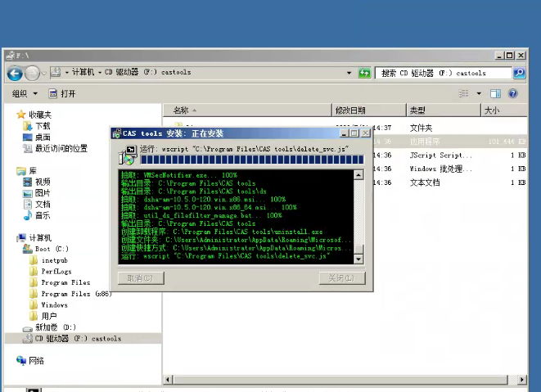
Task: Select 计算机 in the navigation pane
Action: click(39, 238)
